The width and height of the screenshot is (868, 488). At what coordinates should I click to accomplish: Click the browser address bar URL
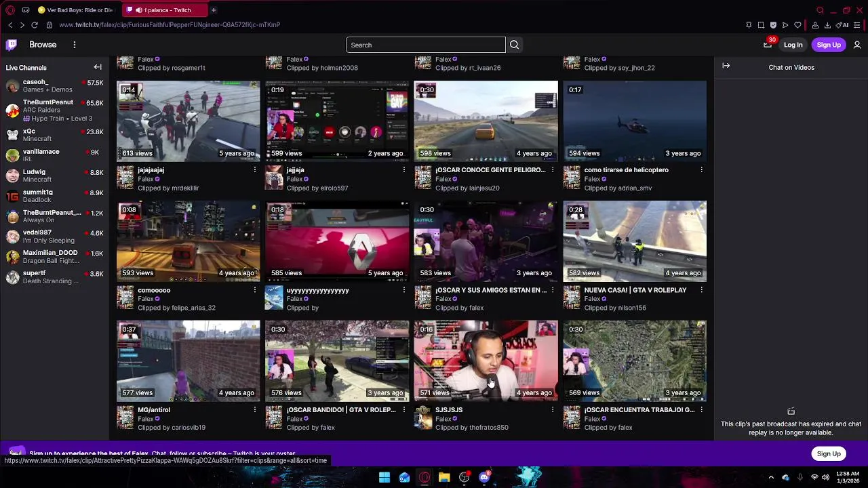(x=170, y=25)
